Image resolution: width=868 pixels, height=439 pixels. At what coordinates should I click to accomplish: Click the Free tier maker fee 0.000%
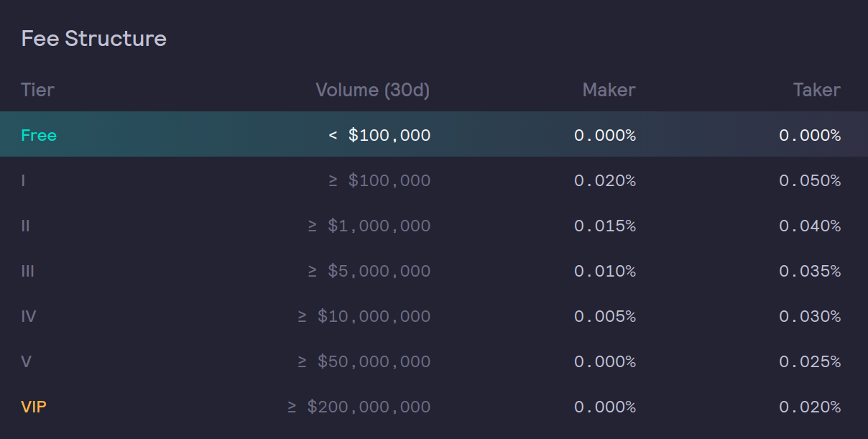605,135
